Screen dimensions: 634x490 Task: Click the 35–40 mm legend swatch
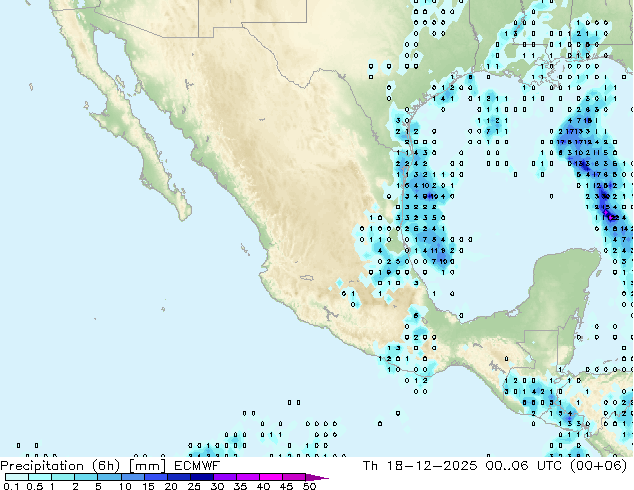pyautogui.click(x=247, y=477)
